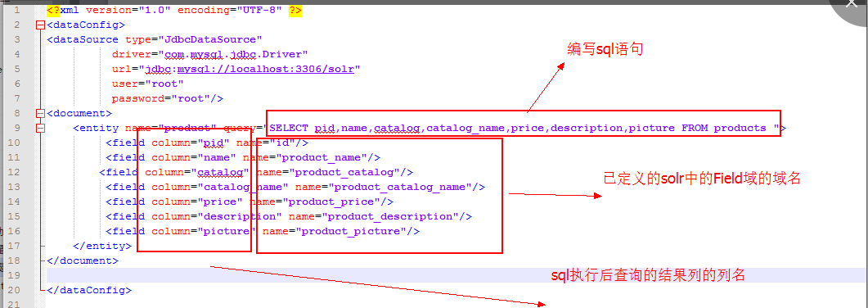Viewport: 868px width, 308px height.
Task: Click the opening document tag
Action: pyautogui.click(x=79, y=114)
